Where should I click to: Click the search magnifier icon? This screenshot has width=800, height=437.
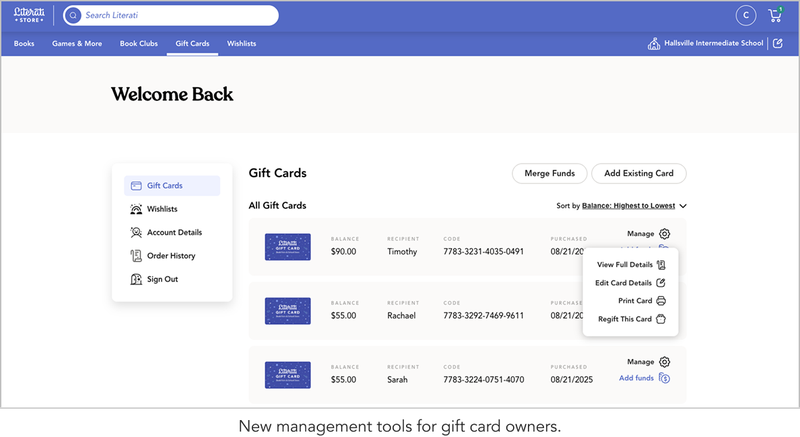tap(73, 15)
